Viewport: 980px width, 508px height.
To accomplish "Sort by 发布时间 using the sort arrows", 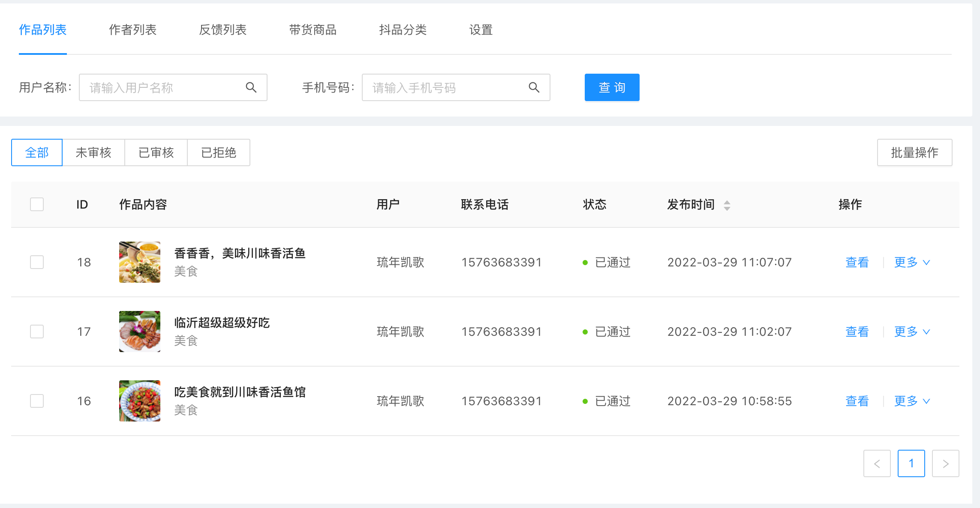I will click(727, 205).
